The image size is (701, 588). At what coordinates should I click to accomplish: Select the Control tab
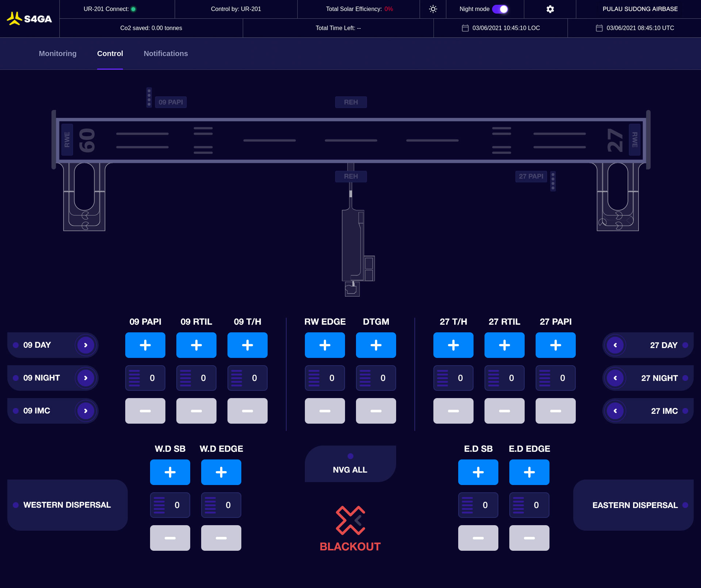point(110,54)
